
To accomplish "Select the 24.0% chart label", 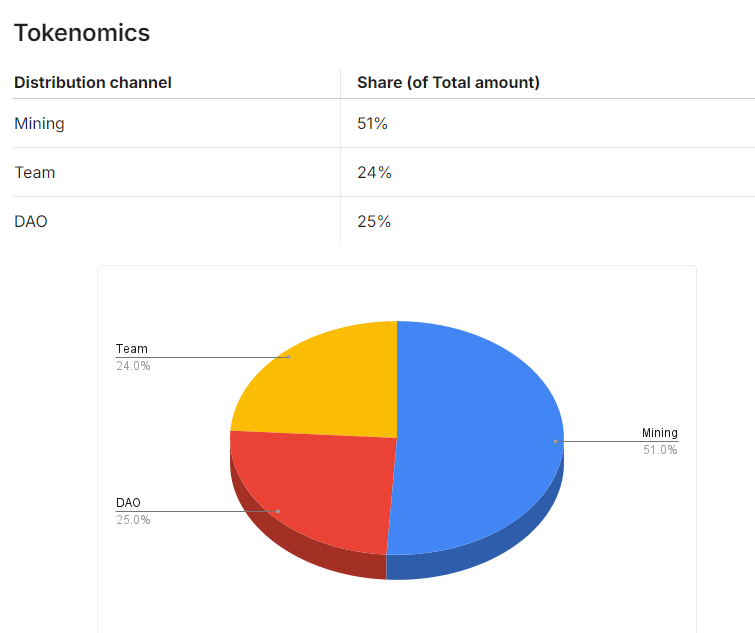I will pos(133,366).
